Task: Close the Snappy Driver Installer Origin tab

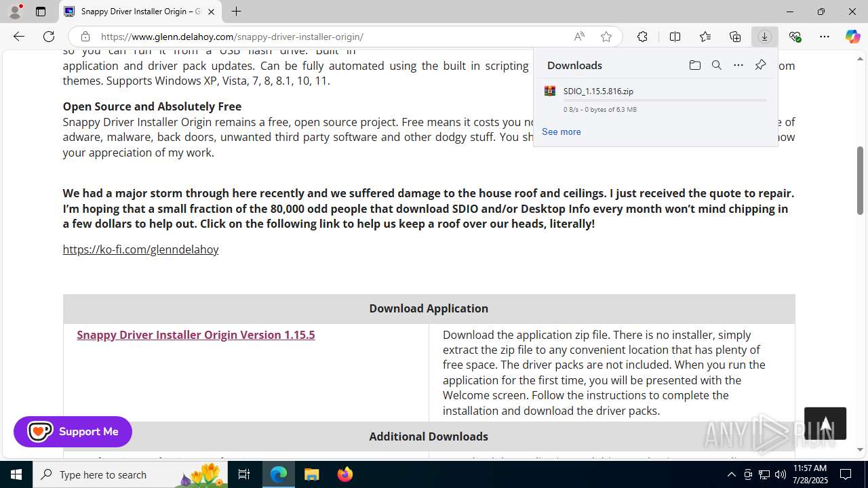Action: click(211, 12)
